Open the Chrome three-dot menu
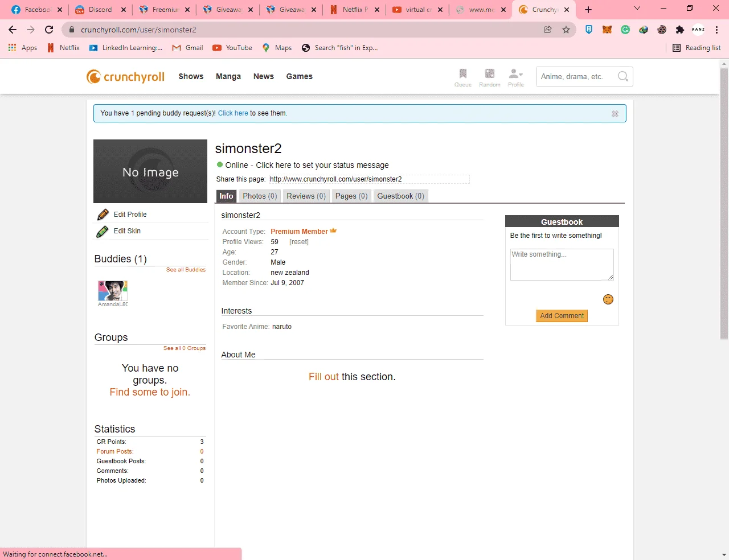729x560 pixels. click(716, 30)
